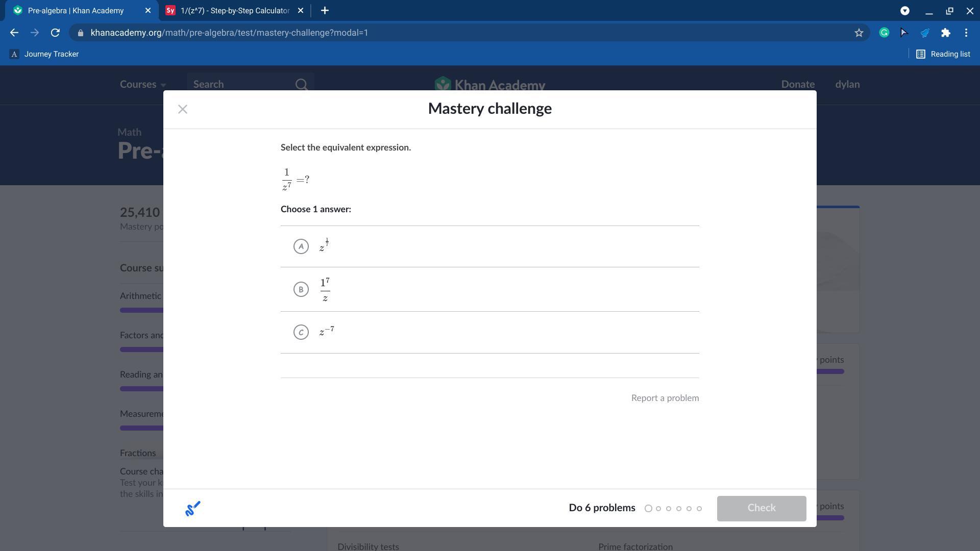
Task: Go back to previous page
Action: click(14, 33)
